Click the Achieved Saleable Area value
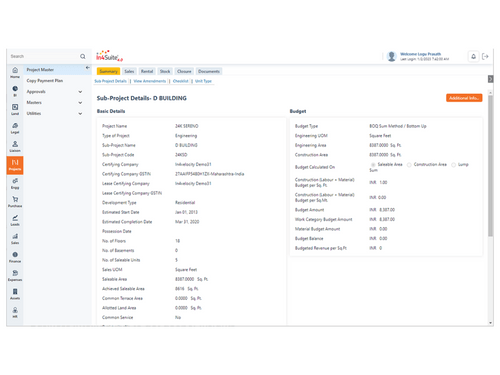 [187, 289]
